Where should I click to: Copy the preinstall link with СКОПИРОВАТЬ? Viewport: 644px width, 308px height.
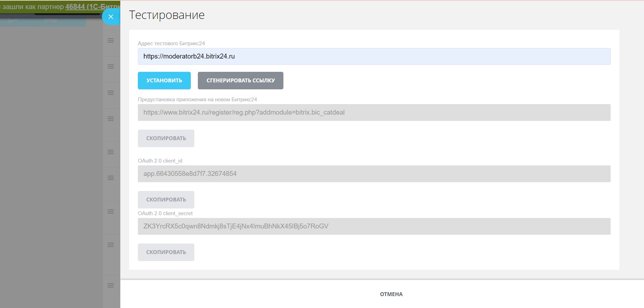(166, 138)
